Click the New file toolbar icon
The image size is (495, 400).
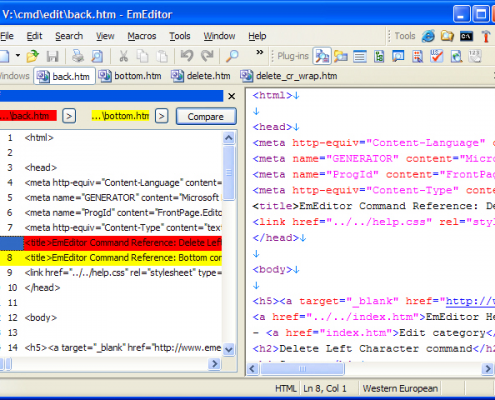[4, 56]
